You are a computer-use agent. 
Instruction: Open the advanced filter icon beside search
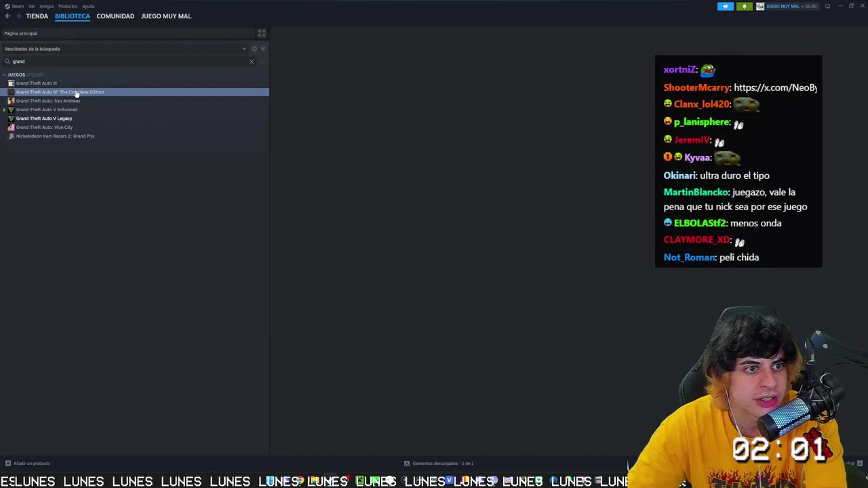pos(262,62)
